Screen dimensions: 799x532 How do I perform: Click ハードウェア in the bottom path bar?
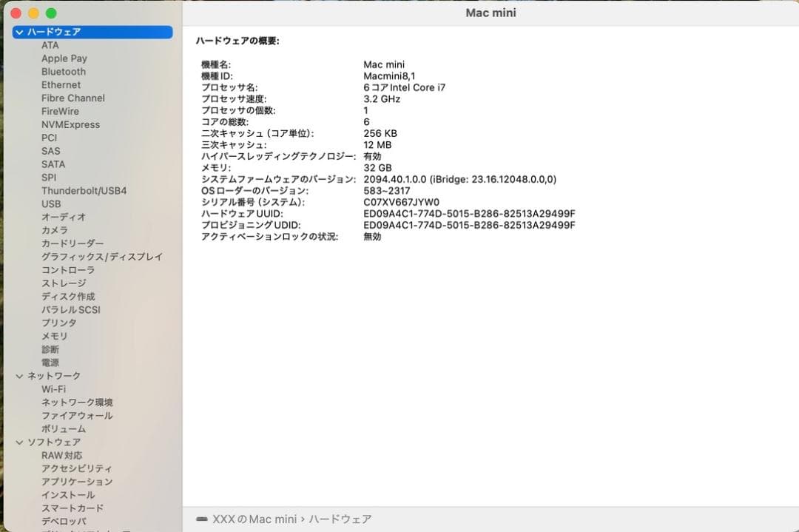pyautogui.click(x=340, y=519)
